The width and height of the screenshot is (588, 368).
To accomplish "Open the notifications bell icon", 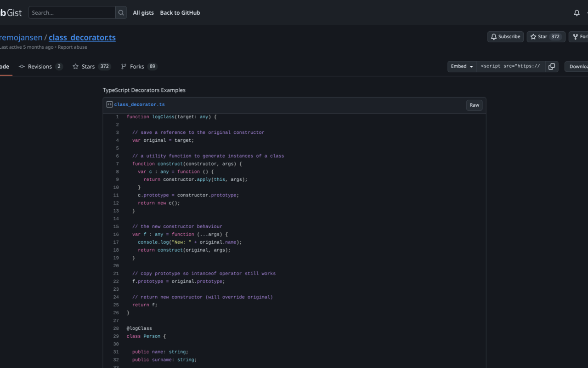I will coord(577,13).
